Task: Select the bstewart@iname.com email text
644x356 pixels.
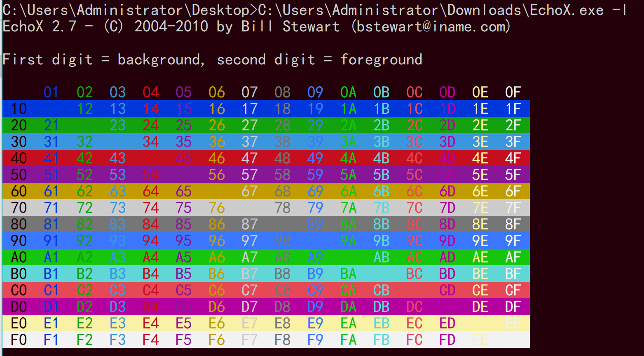Action: [x=431, y=27]
